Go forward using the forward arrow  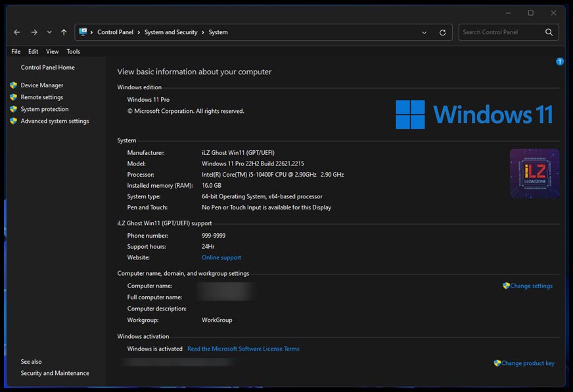[x=34, y=32]
